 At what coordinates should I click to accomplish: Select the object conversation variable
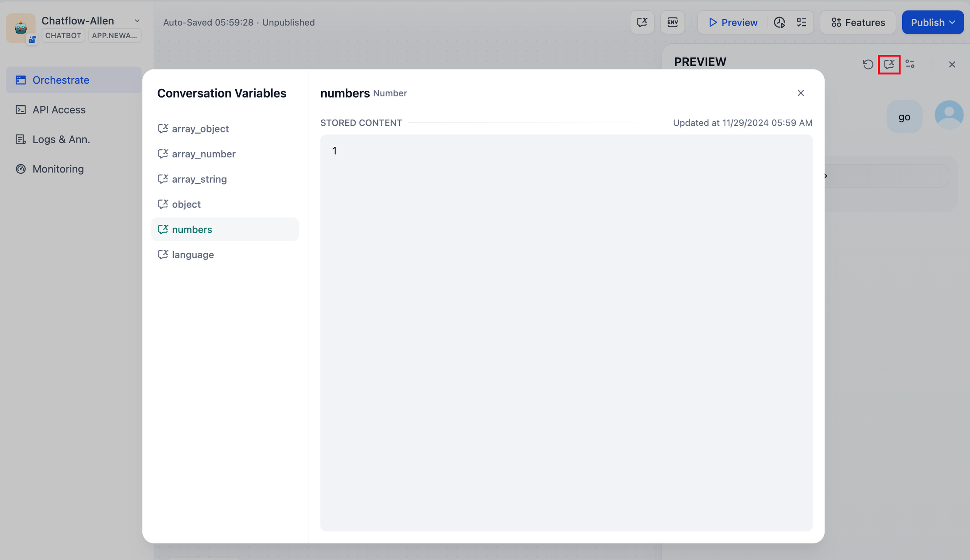[x=186, y=204]
